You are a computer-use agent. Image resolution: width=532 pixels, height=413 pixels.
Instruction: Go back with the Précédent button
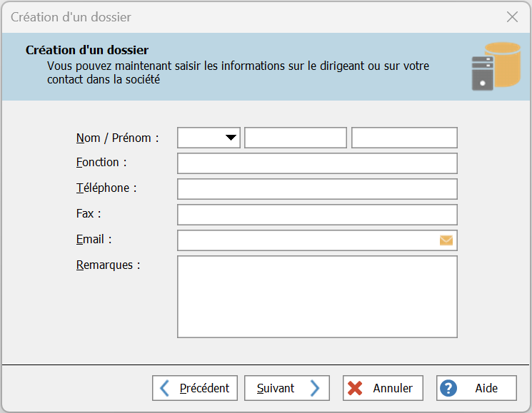195,388
